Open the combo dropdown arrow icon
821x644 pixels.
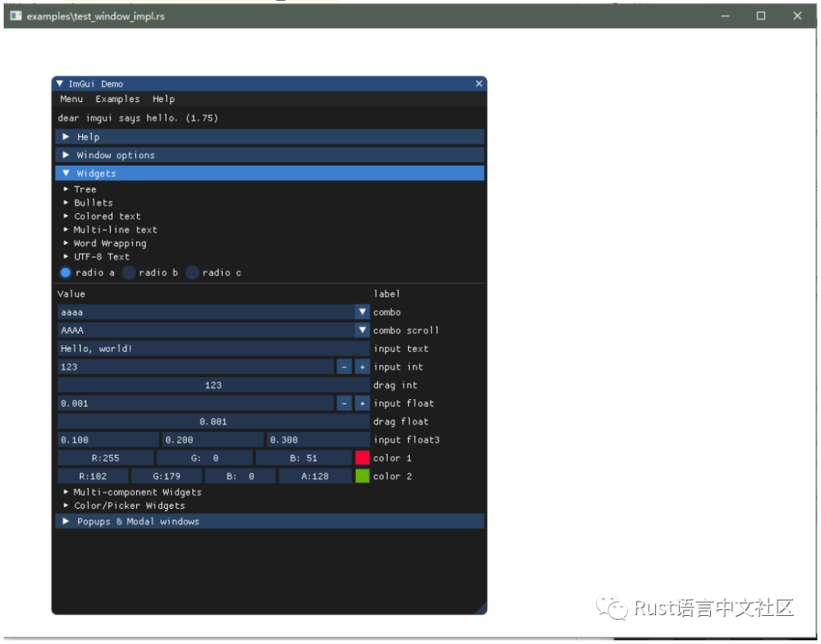363,312
